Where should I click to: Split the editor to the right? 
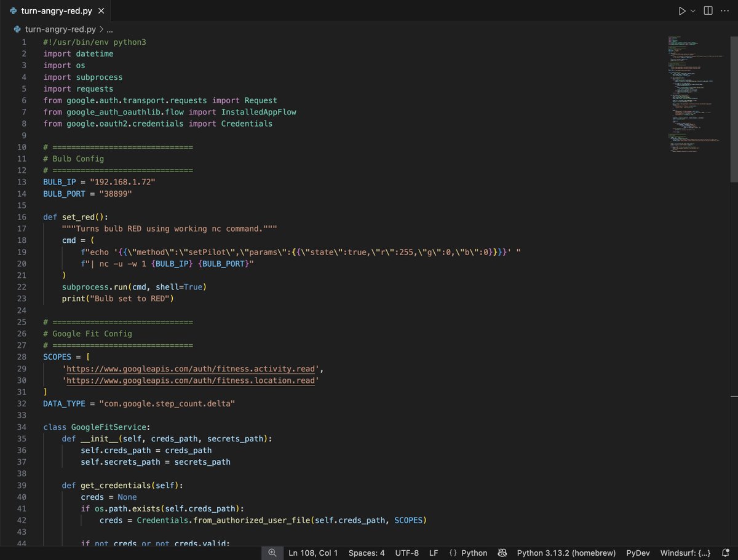click(x=708, y=11)
